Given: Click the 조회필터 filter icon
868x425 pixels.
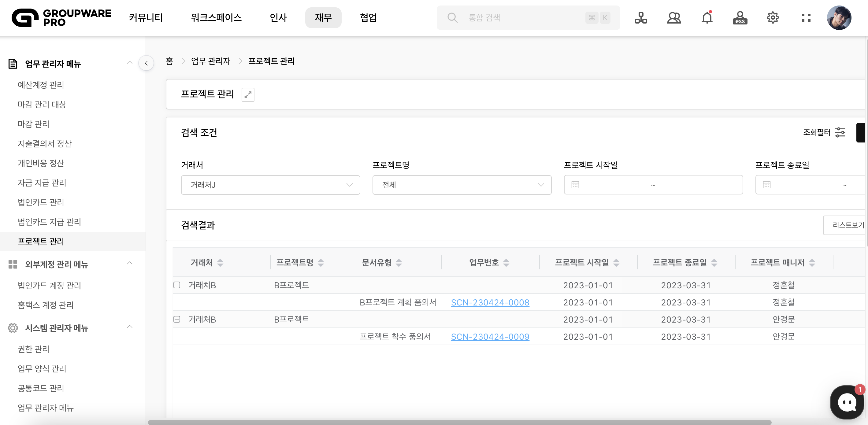Looking at the screenshot, I should pos(840,132).
